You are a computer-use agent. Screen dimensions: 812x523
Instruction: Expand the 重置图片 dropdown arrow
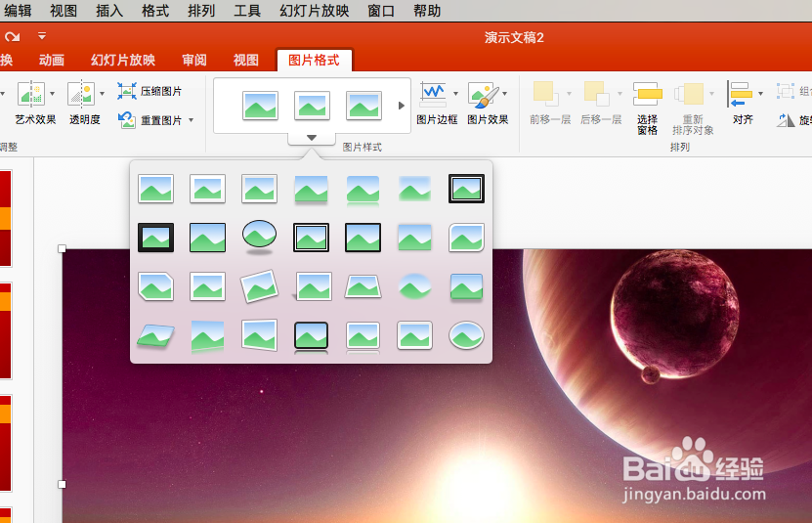(192, 120)
